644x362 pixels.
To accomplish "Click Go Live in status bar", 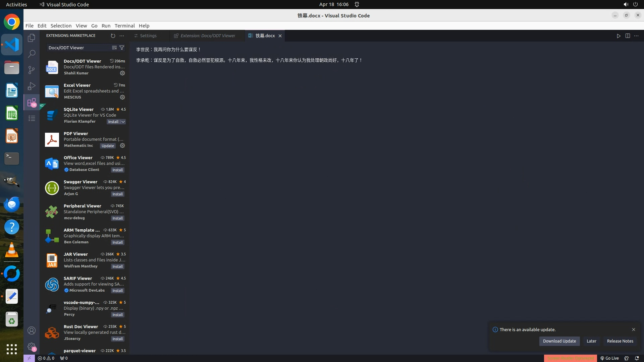I will tap(609, 358).
